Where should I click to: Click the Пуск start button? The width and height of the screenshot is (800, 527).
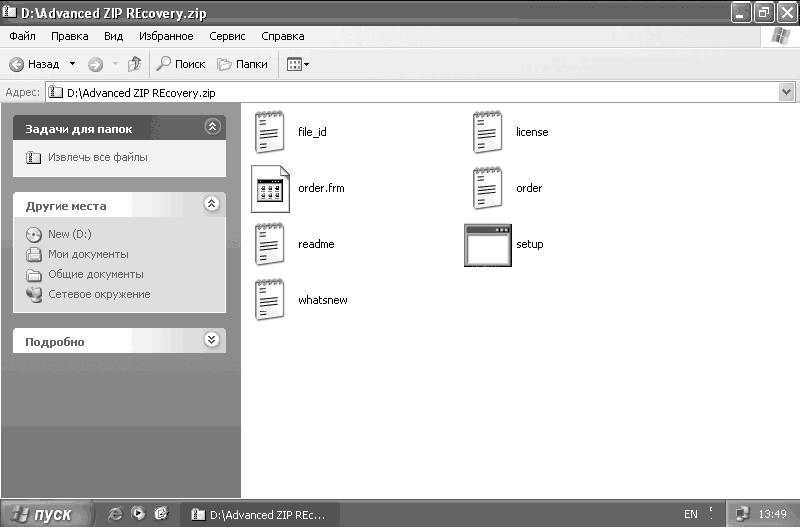(47, 514)
